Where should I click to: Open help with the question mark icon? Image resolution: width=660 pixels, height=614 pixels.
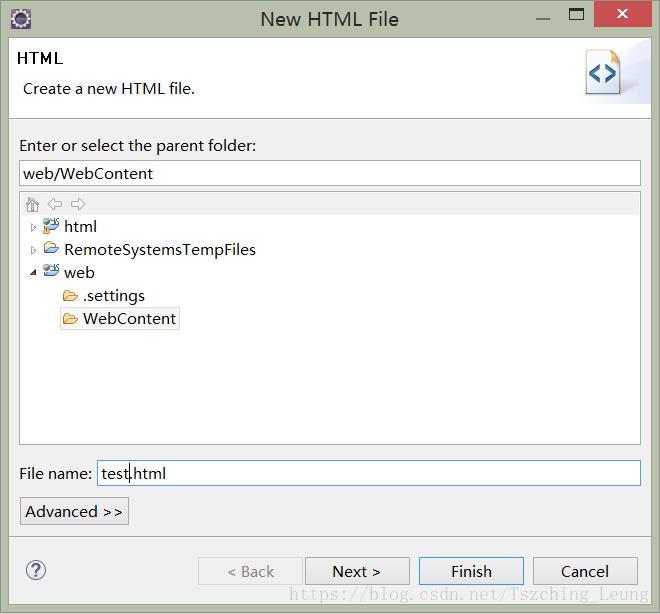pyautogui.click(x=36, y=571)
